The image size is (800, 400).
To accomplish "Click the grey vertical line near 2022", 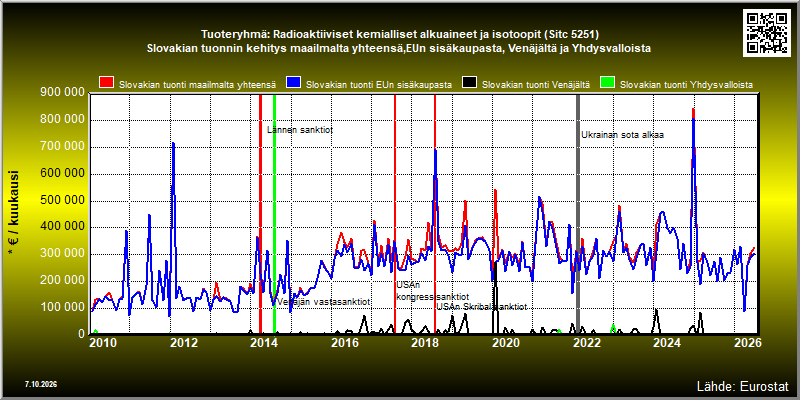I will pos(578,213).
